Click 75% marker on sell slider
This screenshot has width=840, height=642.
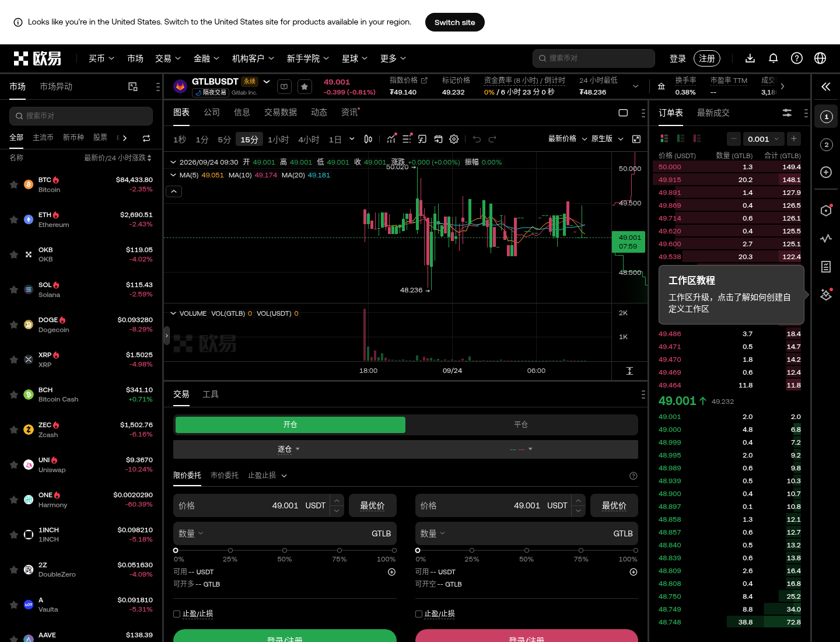(581, 550)
